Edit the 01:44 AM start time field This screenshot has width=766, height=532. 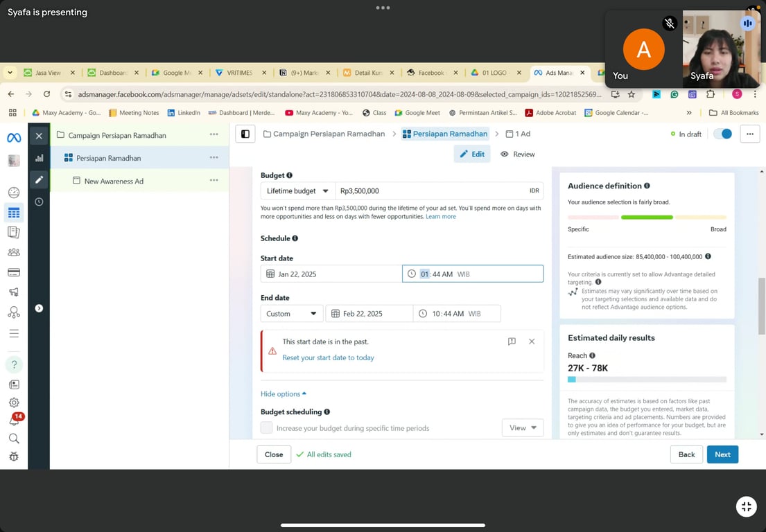point(473,274)
